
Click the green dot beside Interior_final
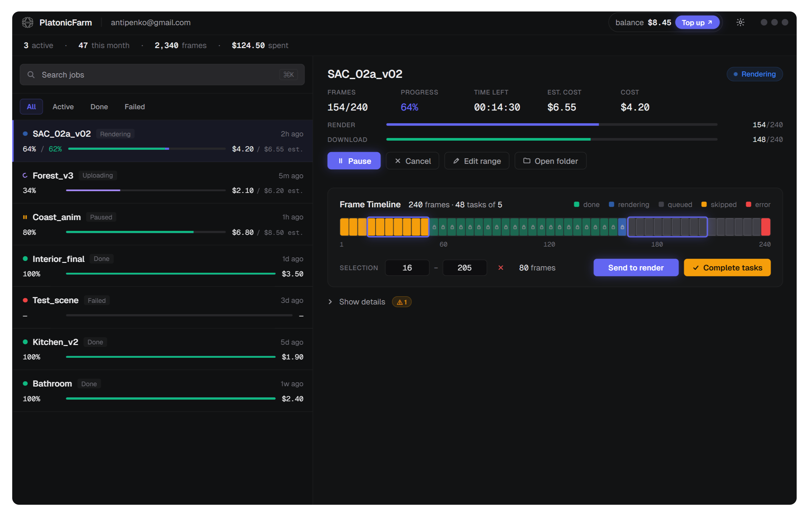coord(25,259)
